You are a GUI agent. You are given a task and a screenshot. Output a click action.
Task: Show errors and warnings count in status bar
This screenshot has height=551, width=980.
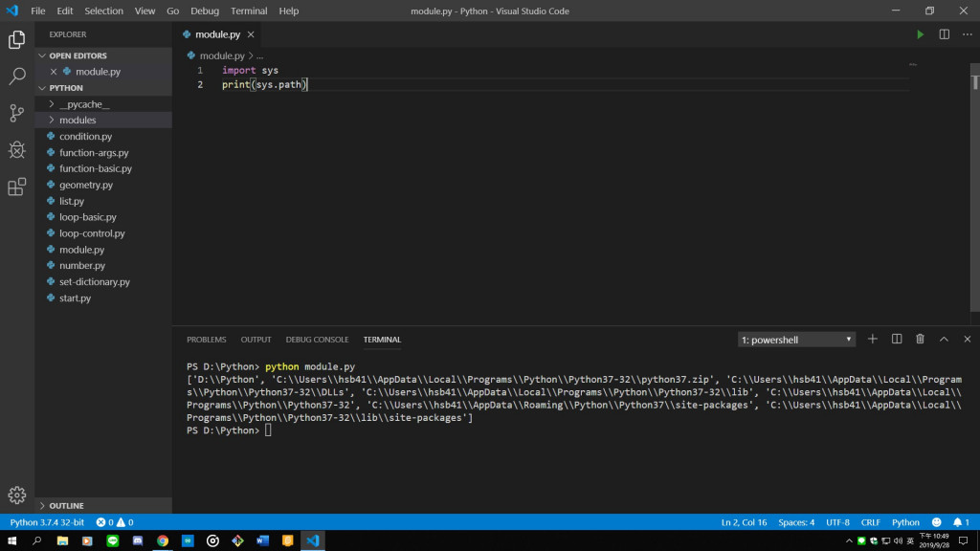115,522
